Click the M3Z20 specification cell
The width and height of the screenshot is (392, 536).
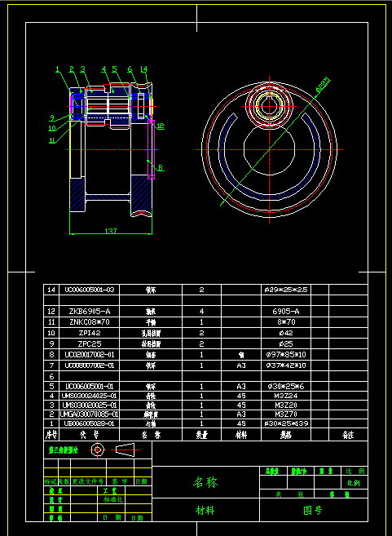[x=286, y=405]
